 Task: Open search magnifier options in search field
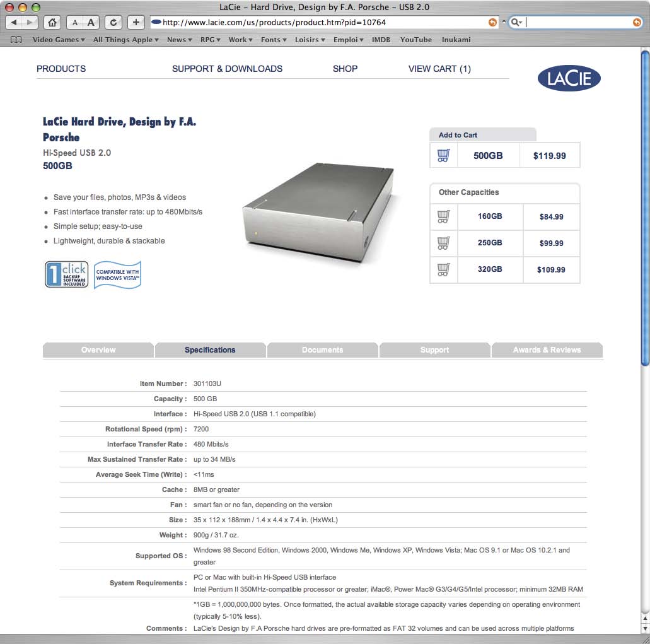click(516, 23)
